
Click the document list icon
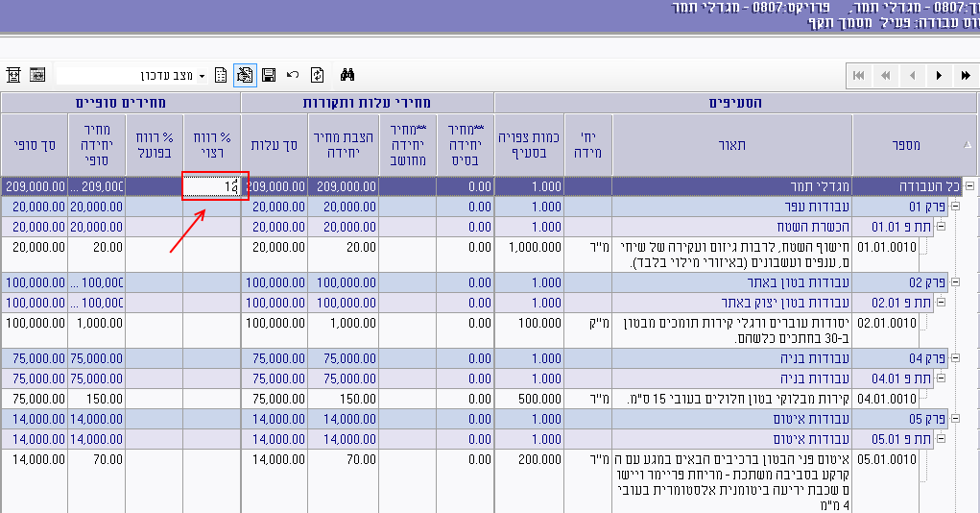pos(221,75)
